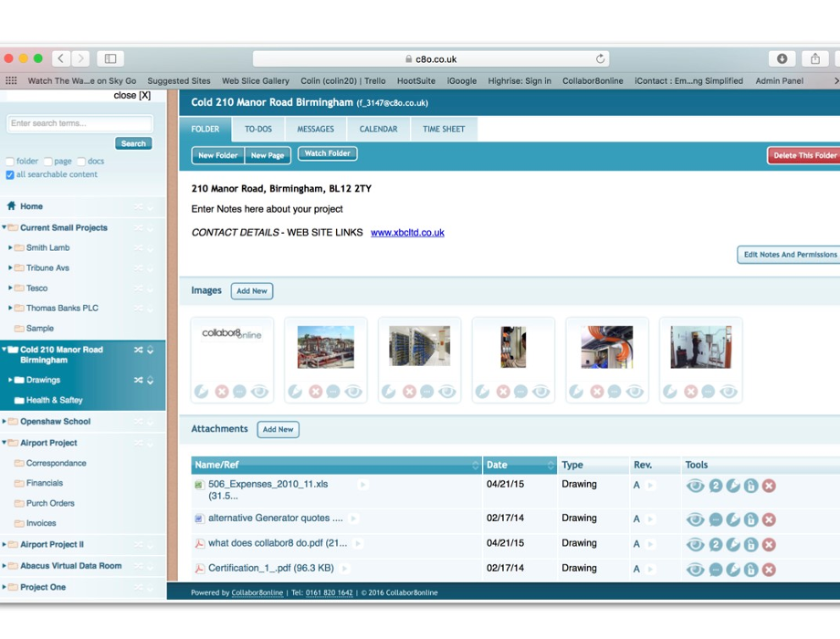
Task: Click Watch Folder button
Action: pyautogui.click(x=327, y=153)
